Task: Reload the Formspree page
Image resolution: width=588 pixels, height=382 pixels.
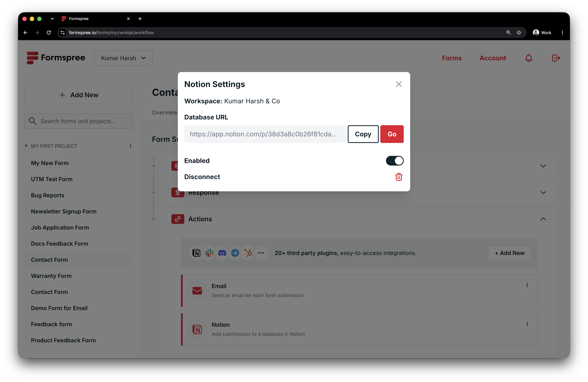Action: point(49,33)
